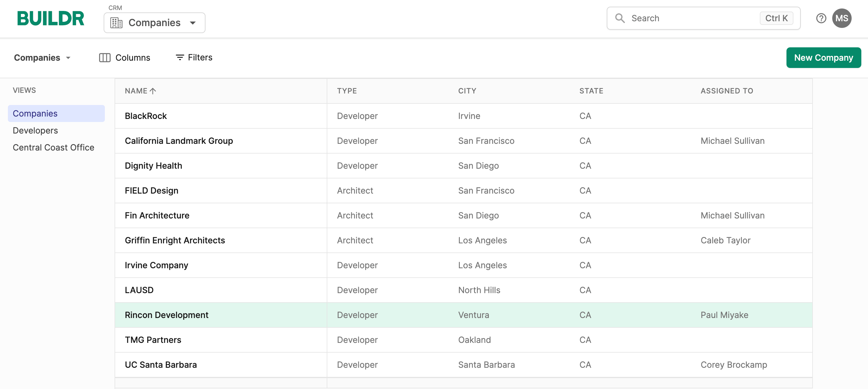The image size is (868, 389).
Task: Click the Companies view icon in sidebar
Action: (x=35, y=113)
